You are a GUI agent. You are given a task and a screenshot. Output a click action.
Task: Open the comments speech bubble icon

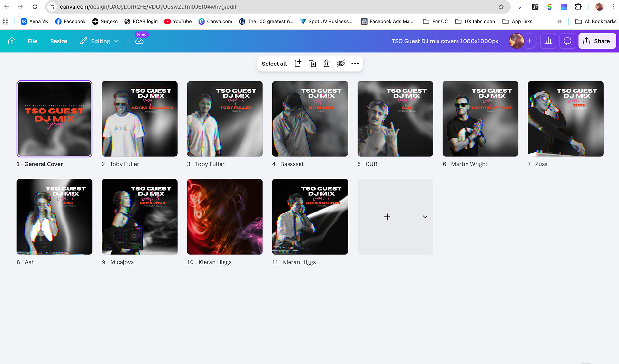(x=567, y=41)
